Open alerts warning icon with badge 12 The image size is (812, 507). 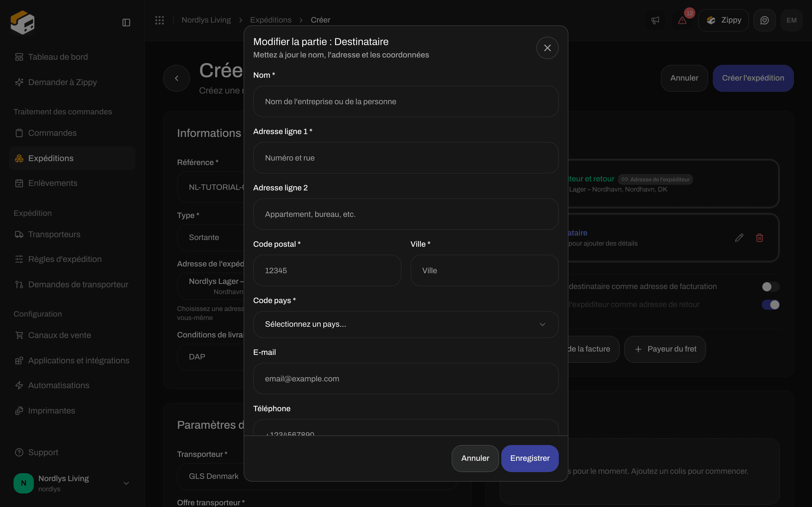[682, 21]
